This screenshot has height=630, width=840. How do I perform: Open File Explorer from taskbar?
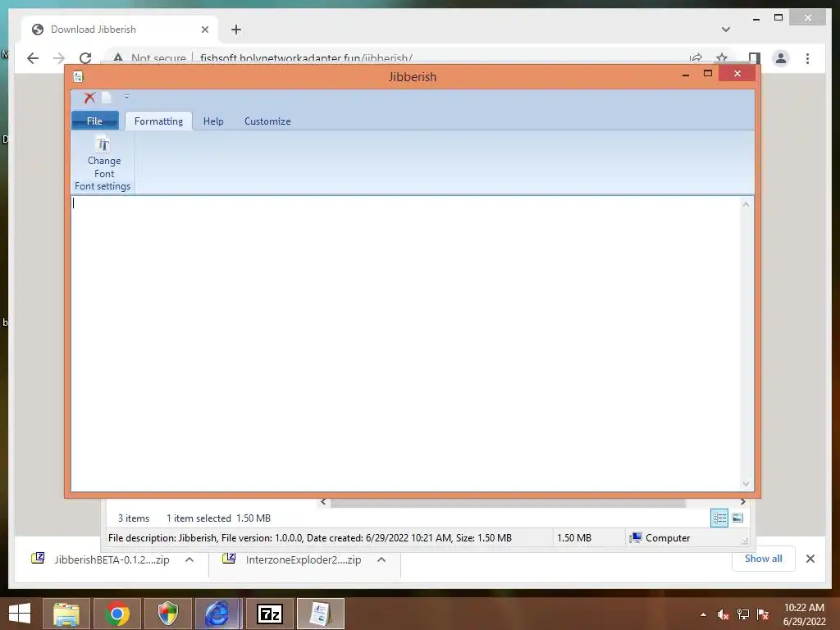pyautogui.click(x=66, y=614)
